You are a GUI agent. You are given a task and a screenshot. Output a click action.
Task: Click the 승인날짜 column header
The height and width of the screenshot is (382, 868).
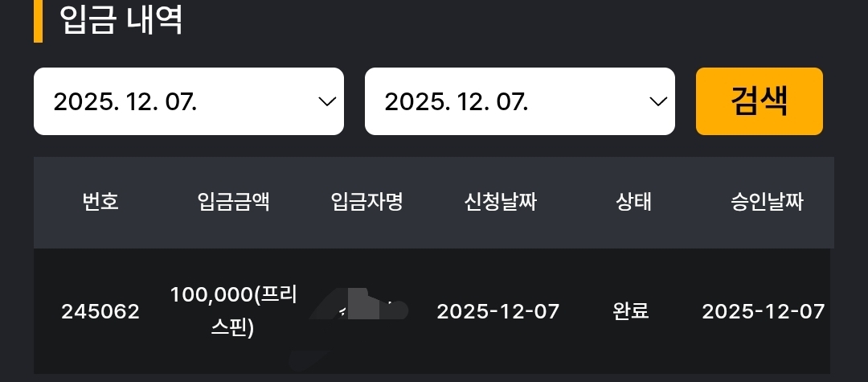(766, 203)
